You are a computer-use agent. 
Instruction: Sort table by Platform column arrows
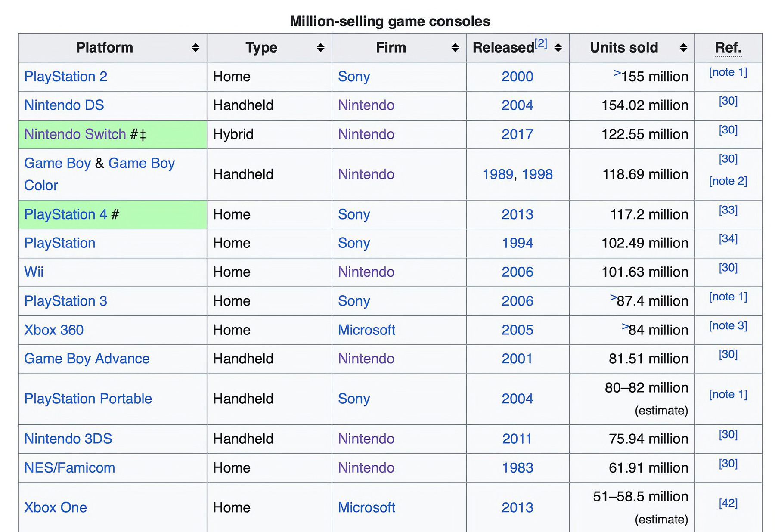coord(195,48)
